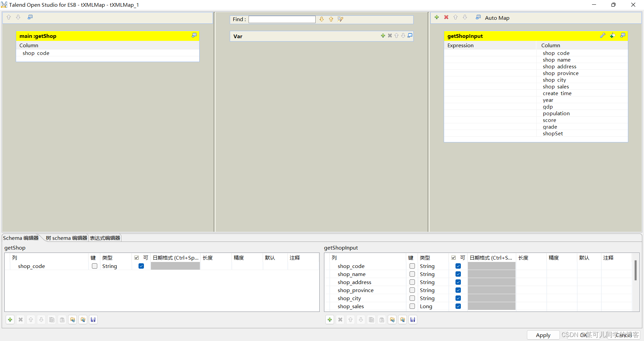The width and height of the screenshot is (644, 341).
Task: Minimize all output tables icon
Action: pos(478,17)
